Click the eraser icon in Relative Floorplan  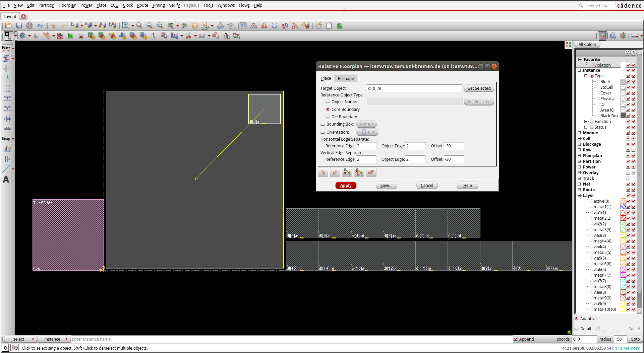point(371,172)
